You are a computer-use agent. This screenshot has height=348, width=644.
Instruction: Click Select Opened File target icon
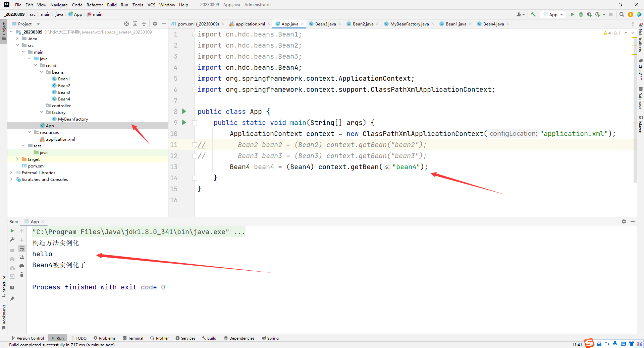[126, 24]
